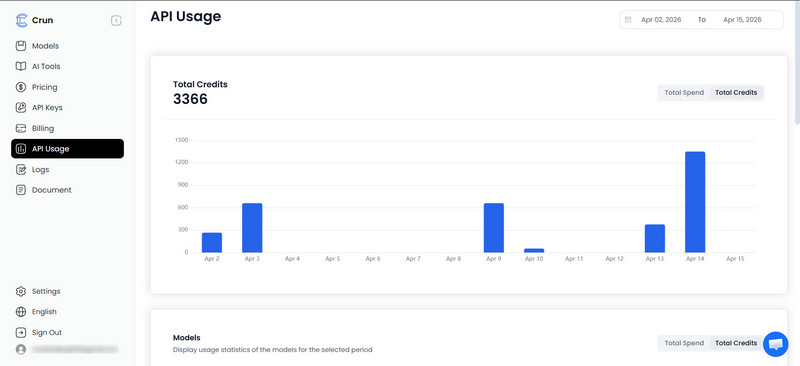This screenshot has width=800, height=366.
Task: Click the page vertical scrollbar
Action: pos(797,64)
